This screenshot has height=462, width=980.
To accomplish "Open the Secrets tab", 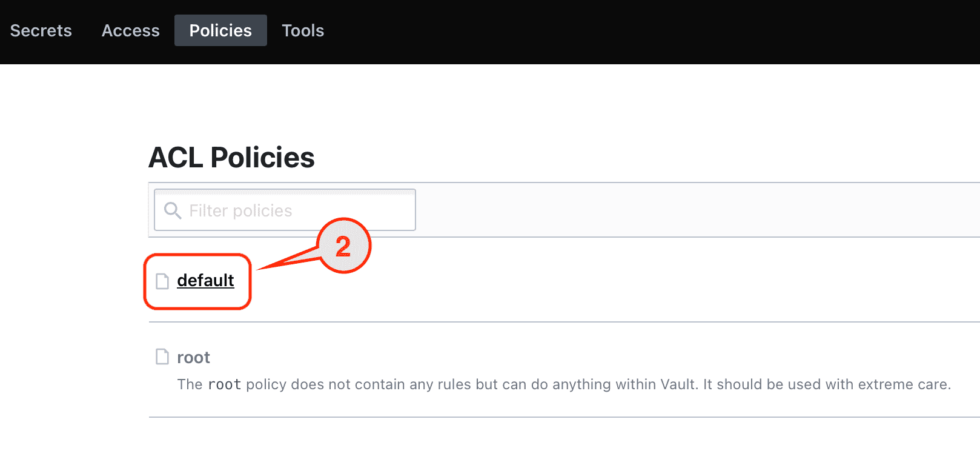I will pyautogui.click(x=41, y=31).
